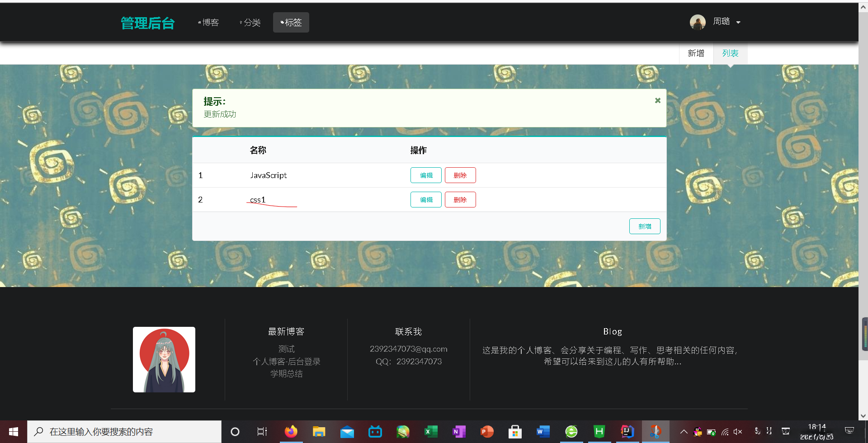Unmute the system volume in the tray
The image size is (868, 443).
[738, 431]
